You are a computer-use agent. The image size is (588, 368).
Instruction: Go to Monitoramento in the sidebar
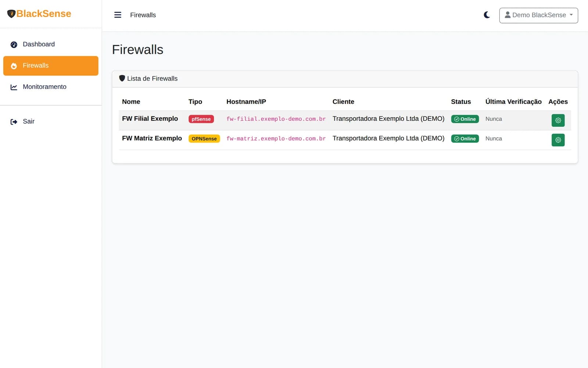(x=51, y=87)
